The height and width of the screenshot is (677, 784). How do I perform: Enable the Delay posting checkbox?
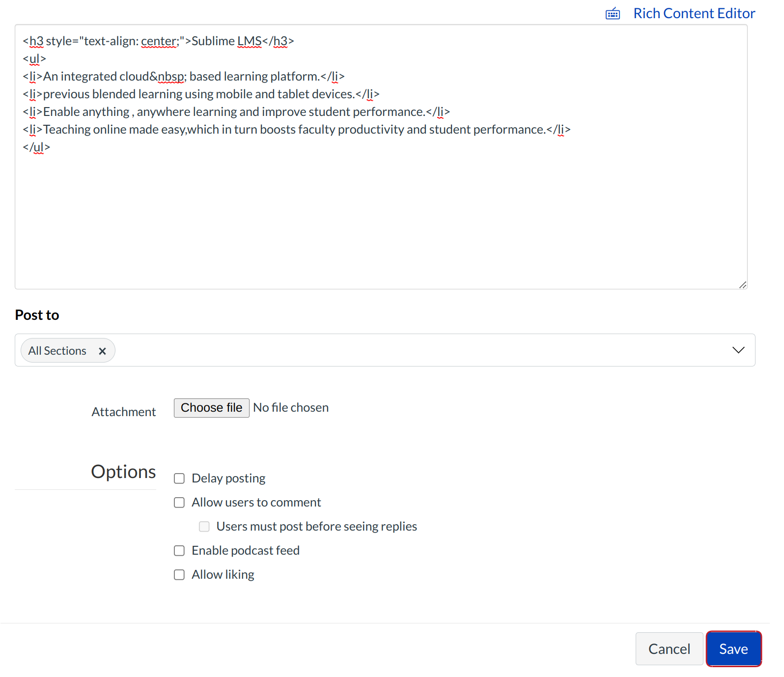[179, 479]
